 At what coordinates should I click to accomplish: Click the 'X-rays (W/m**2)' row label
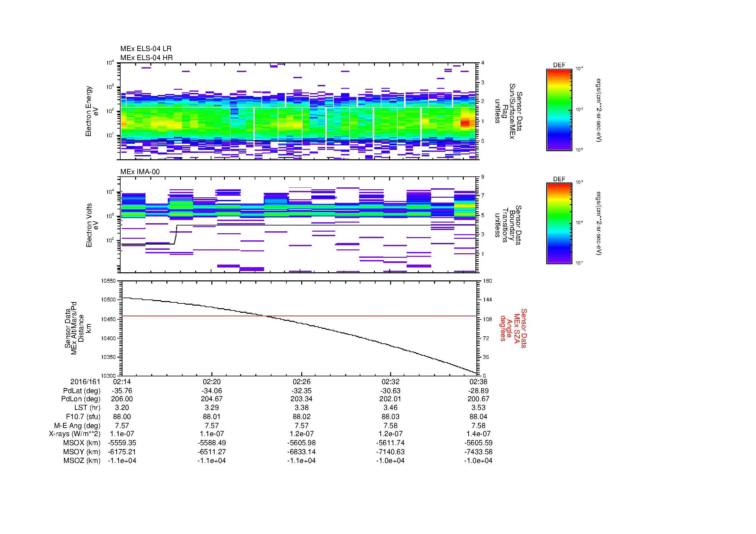click(75, 434)
